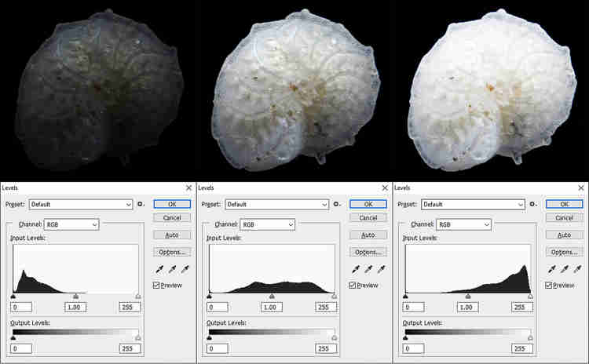Select the white point eyedropper in middle Levels dialog
The width and height of the screenshot is (589, 364).
381,270
